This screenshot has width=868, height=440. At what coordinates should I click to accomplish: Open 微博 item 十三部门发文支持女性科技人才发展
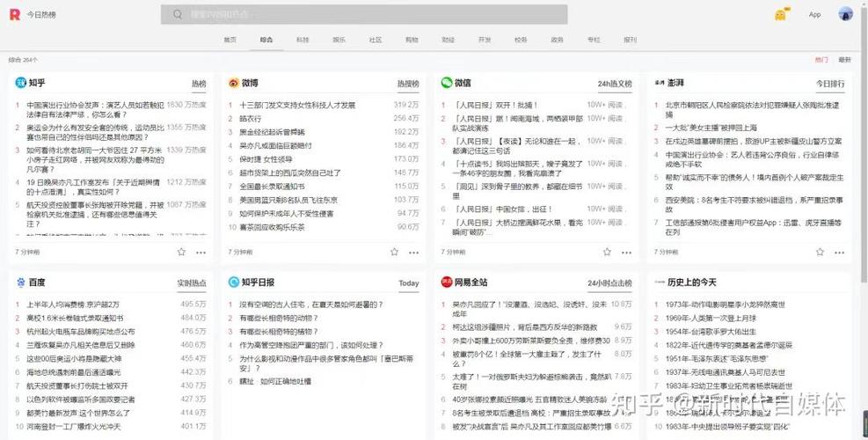297,105
